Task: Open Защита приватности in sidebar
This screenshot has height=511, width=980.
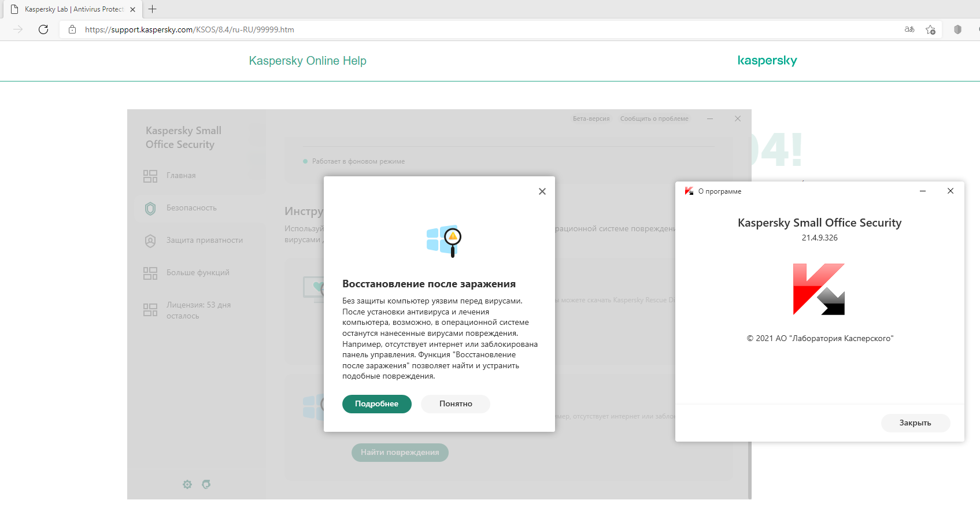Action: pyautogui.click(x=205, y=240)
